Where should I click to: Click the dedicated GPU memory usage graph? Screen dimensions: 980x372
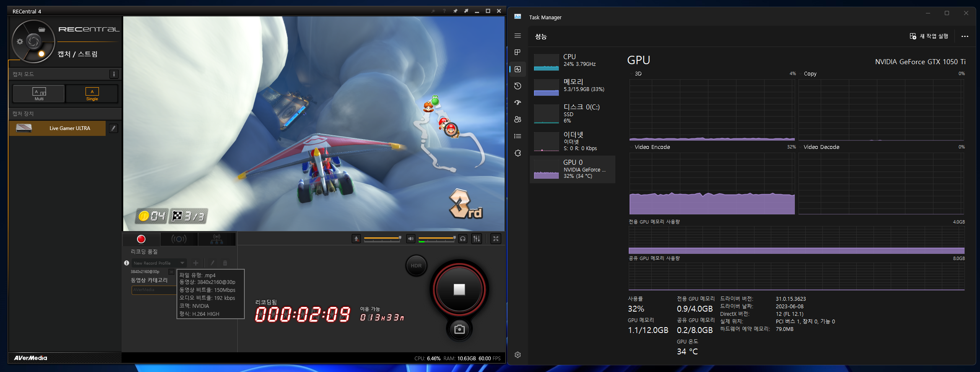pos(796,240)
